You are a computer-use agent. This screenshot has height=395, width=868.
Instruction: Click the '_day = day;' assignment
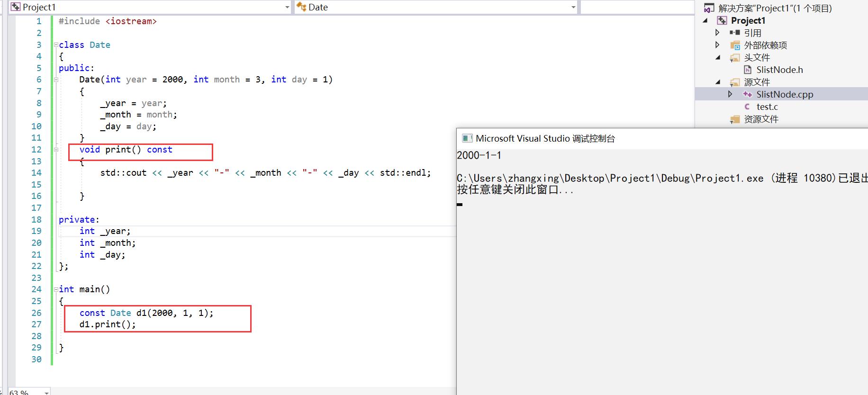[x=128, y=126]
